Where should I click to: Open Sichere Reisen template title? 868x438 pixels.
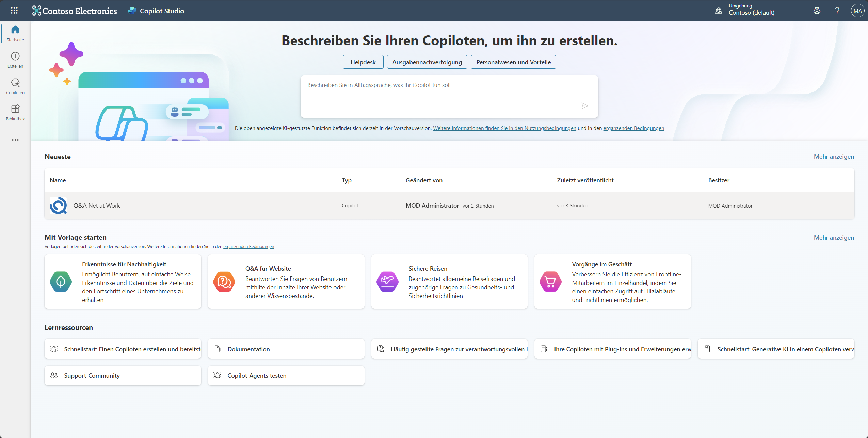(x=428, y=269)
